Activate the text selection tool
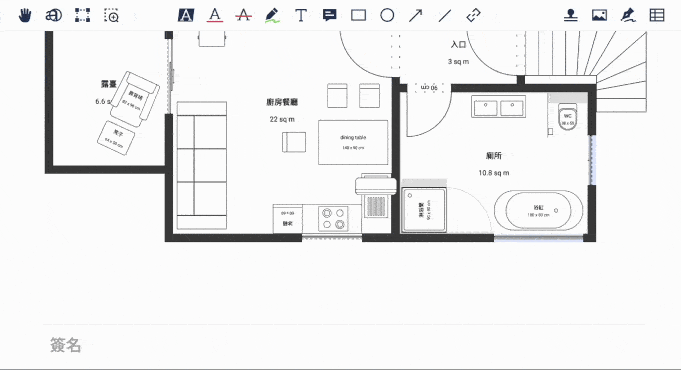 coord(54,16)
